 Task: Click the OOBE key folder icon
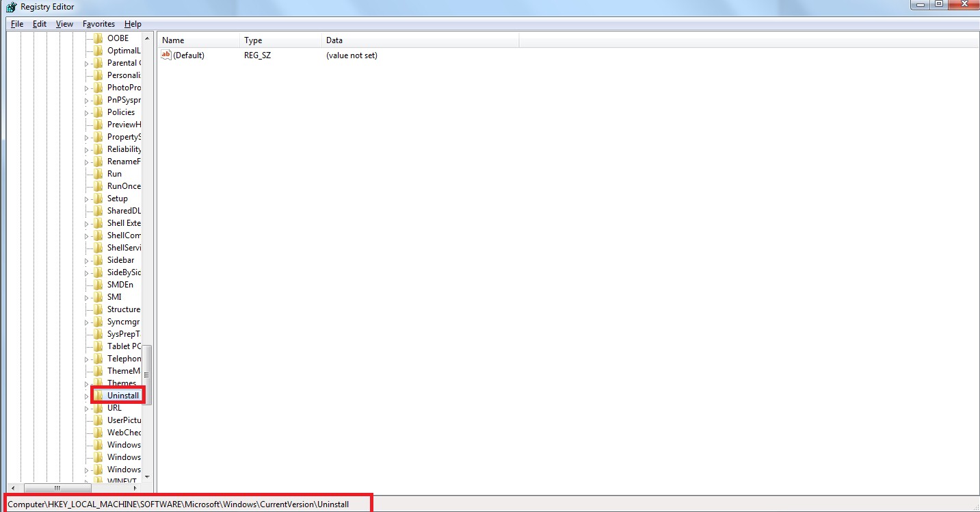click(x=98, y=38)
